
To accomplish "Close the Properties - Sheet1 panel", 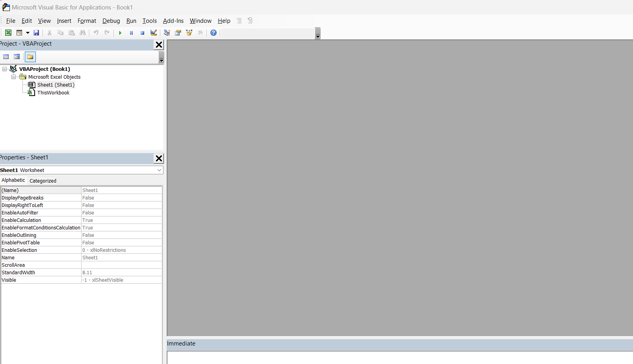I will coord(159,159).
